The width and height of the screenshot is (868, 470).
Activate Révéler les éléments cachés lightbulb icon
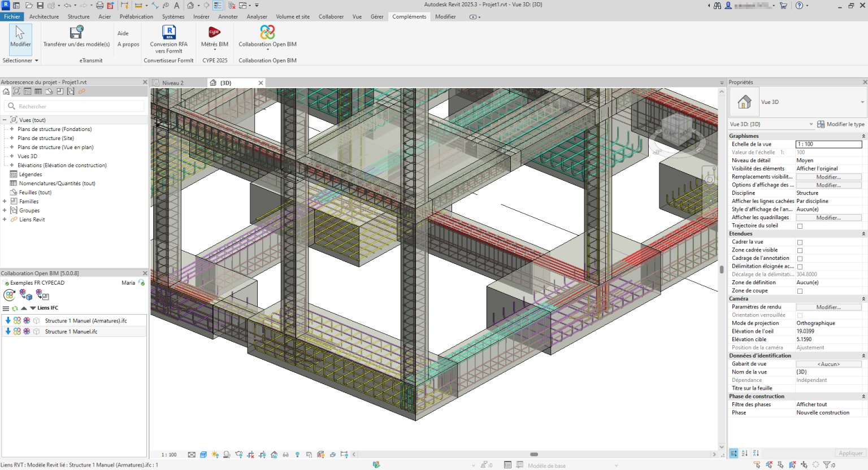tap(297, 454)
